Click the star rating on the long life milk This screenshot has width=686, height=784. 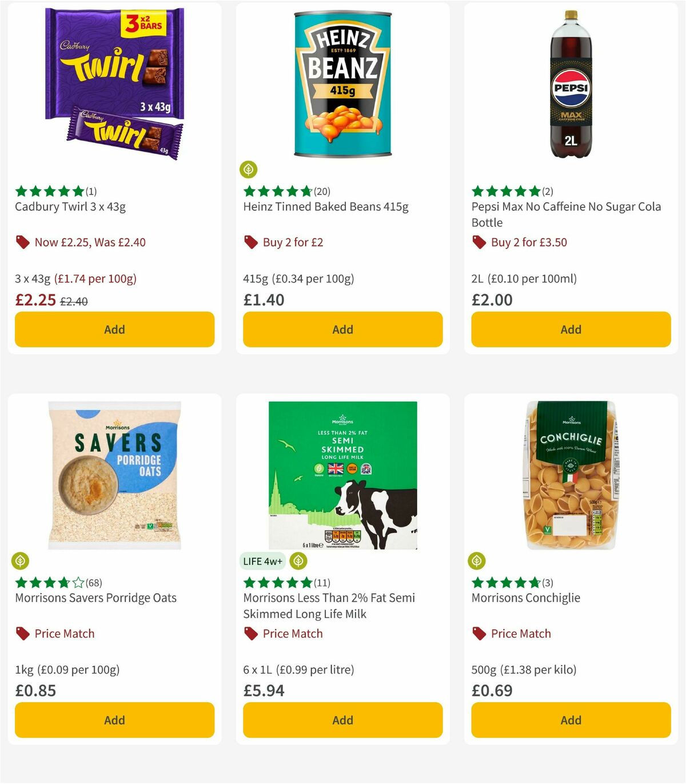277,582
